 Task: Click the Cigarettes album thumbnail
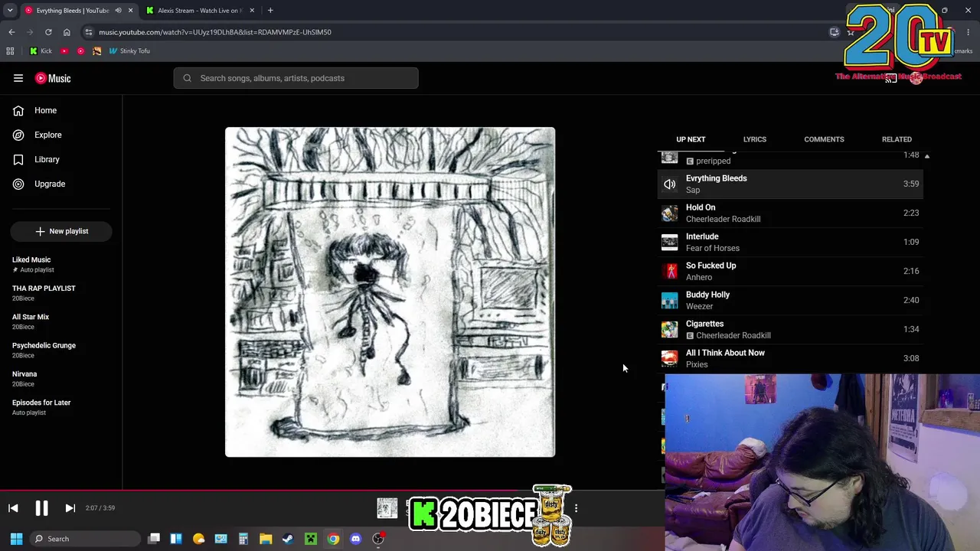[x=669, y=329]
